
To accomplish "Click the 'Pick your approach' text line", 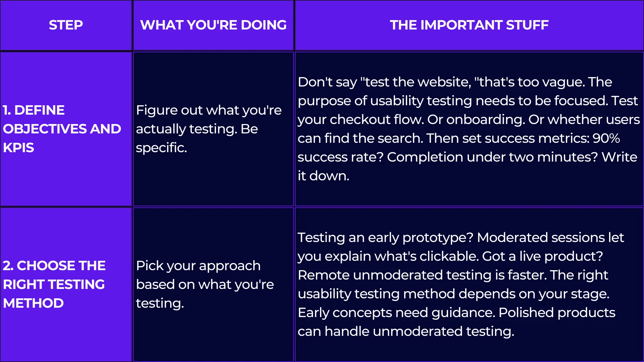I will tap(198, 266).
